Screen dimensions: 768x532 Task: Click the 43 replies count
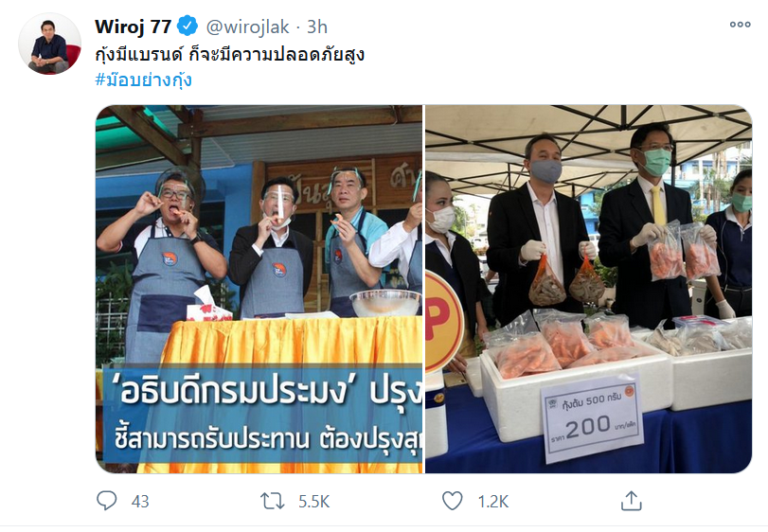click(140, 502)
